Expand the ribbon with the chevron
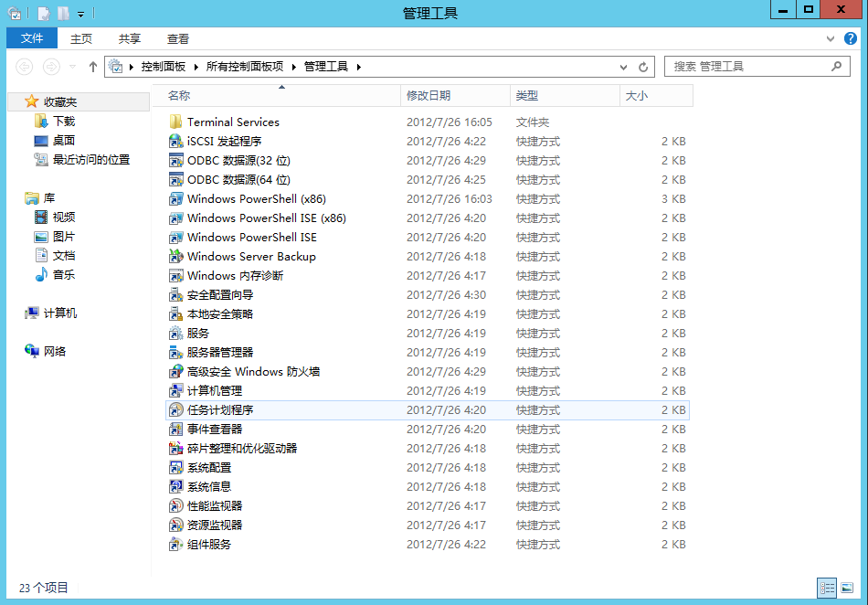The width and height of the screenshot is (868, 605). [831, 38]
